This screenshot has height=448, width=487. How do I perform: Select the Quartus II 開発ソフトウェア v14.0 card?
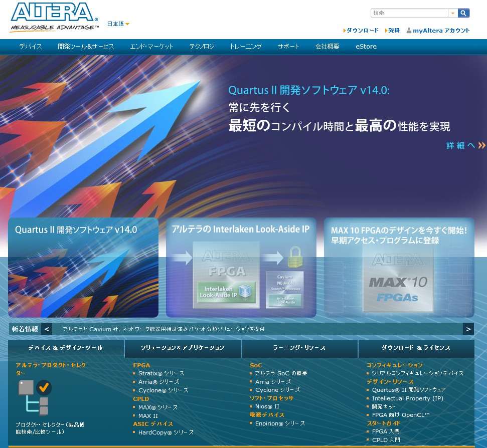83,268
